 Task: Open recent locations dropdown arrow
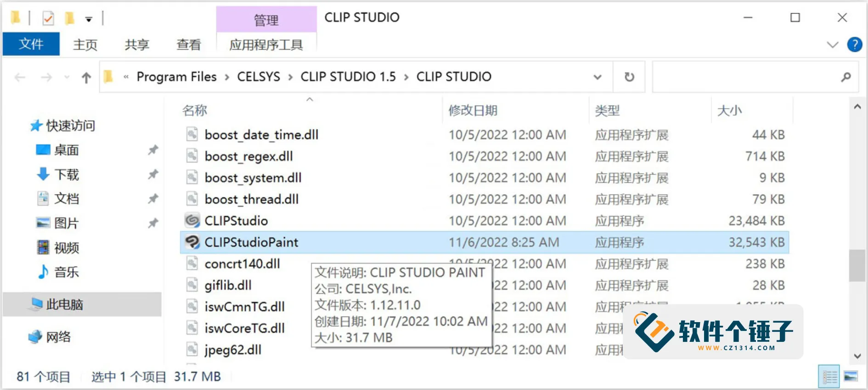click(x=67, y=78)
